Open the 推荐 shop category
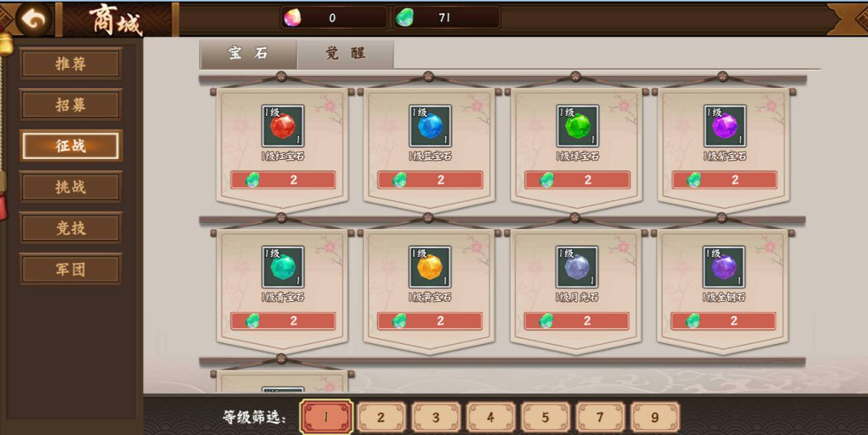Image resolution: width=868 pixels, height=435 pixels. click(x=71, y=64)
